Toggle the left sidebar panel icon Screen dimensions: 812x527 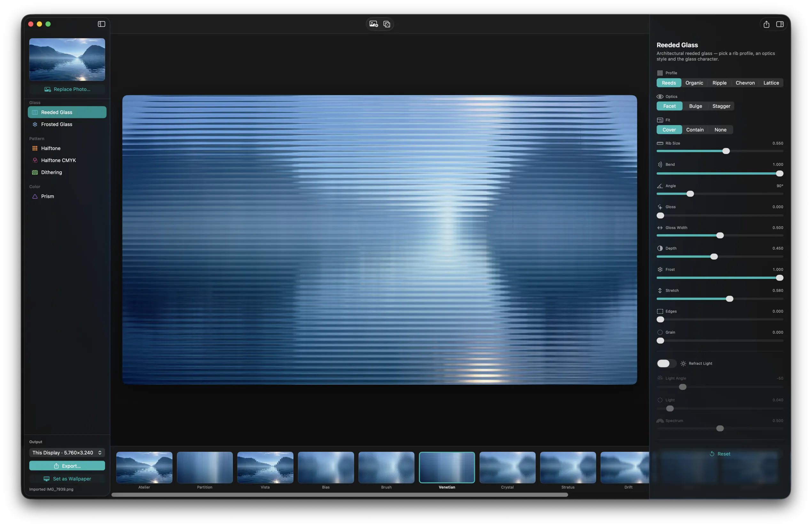101,24
